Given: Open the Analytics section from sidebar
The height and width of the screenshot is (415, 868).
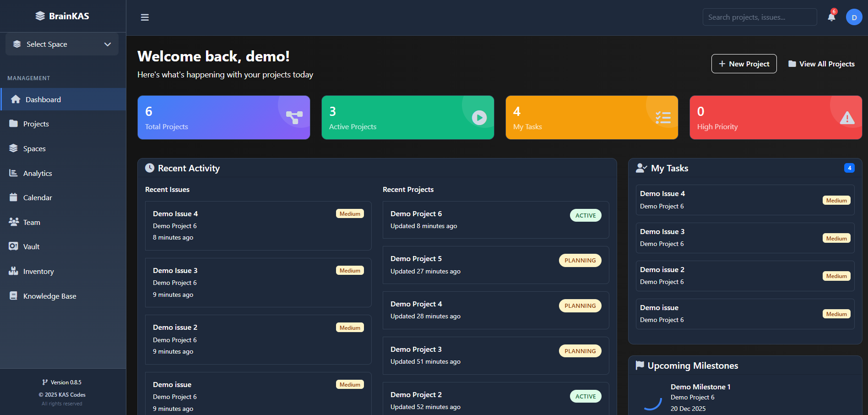Looking at the screenshot, I should 38,173.
